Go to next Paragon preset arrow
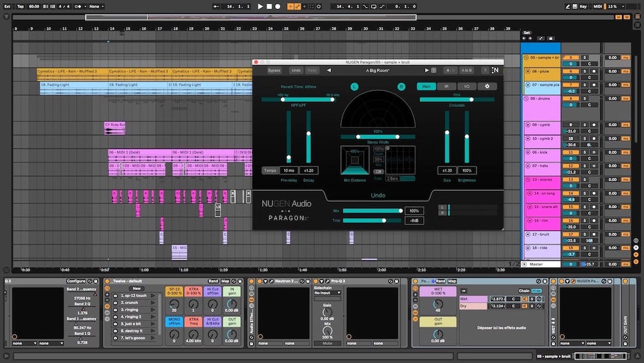Screen dimensions: 644x363 426,70
